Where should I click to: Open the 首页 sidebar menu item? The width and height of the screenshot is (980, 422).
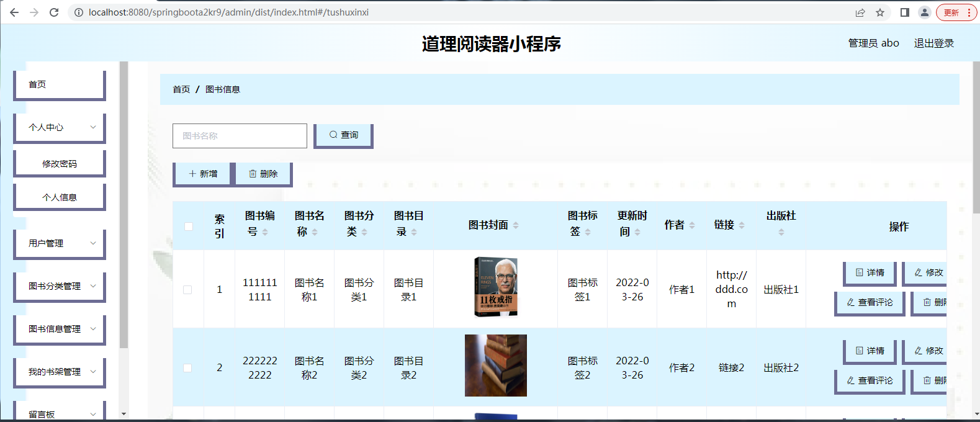tap(60, 84)
